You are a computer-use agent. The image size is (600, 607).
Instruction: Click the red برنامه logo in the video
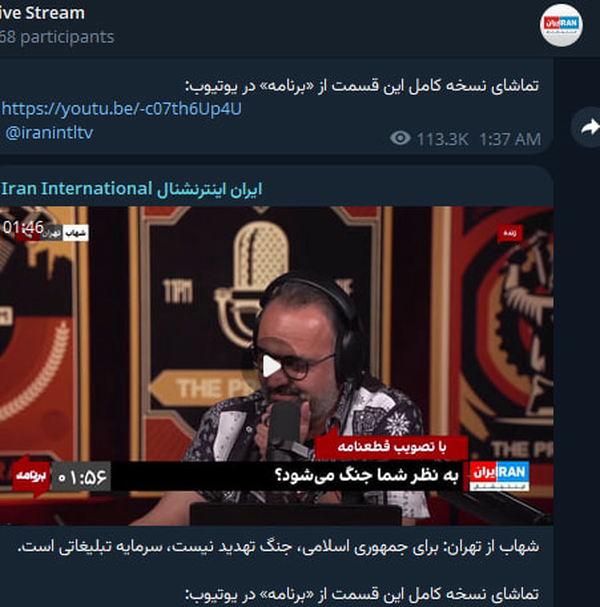32,476
